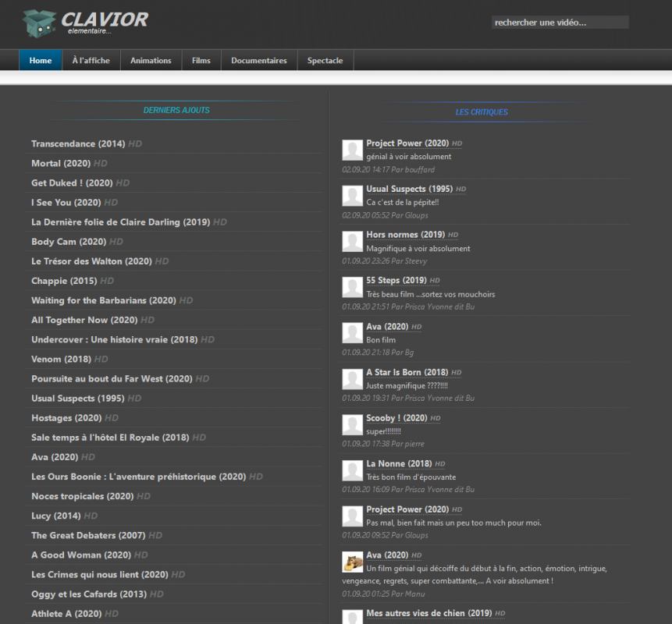
Task: Click 'Très beau film ...sortez vos mouchoirs' comment
Action: [430, 294]
